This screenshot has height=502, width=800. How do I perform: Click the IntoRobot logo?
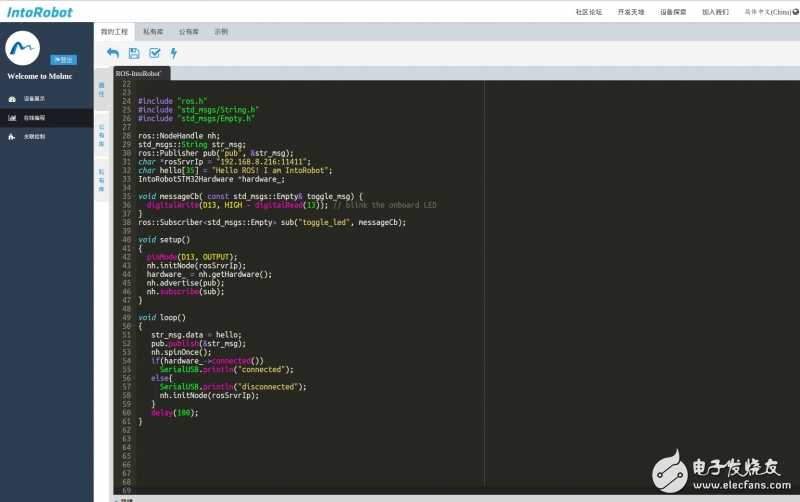tap(39, 12)
